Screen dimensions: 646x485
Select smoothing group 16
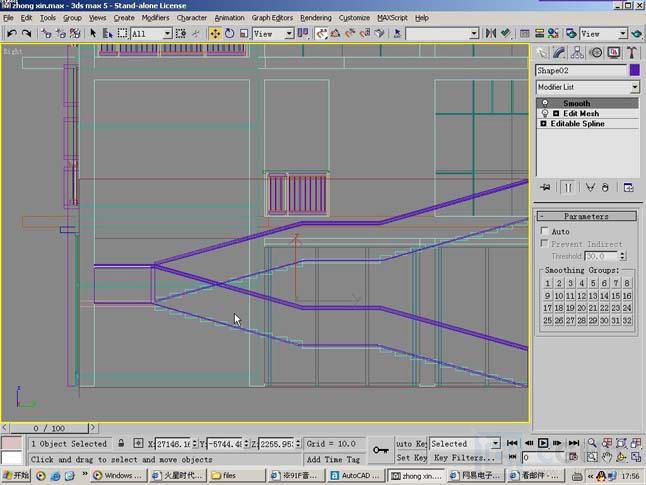pos(627,296)
